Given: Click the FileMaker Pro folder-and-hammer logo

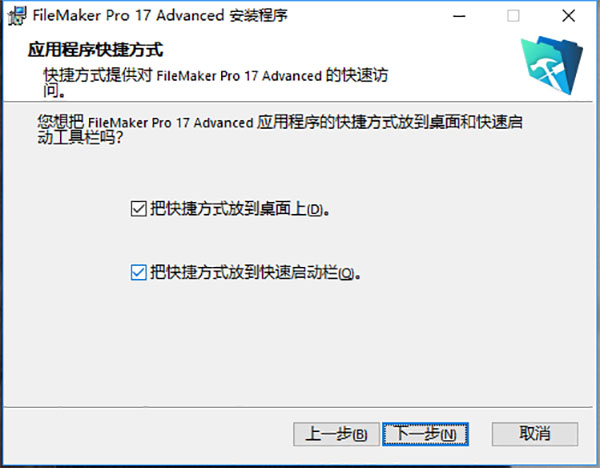Looking at the screenshot, I should click(x=552, y=65).
